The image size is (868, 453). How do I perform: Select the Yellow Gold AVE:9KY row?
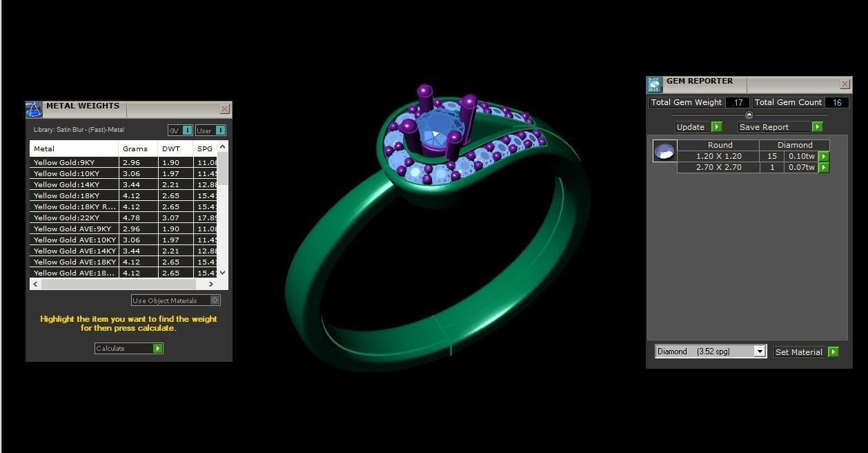point(124,229)
